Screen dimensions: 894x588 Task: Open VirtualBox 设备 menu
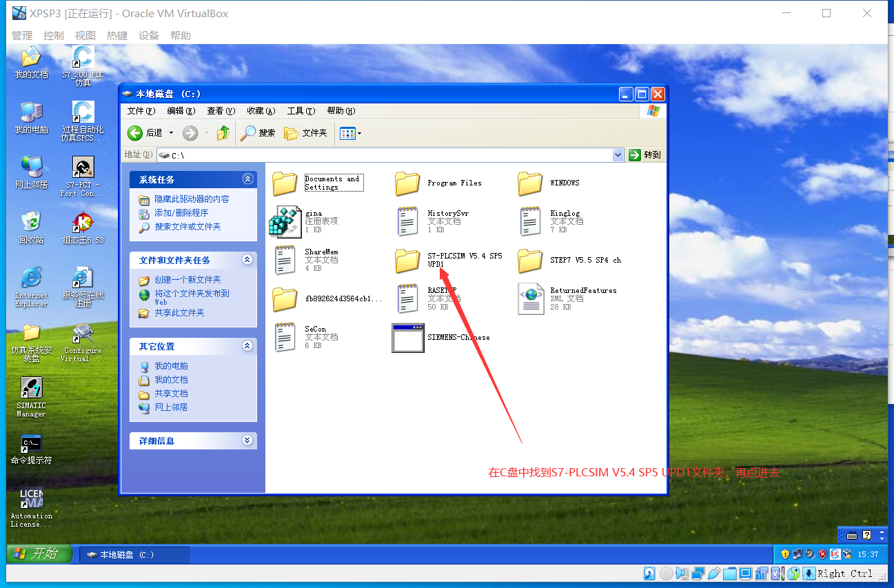click(x=149, y=35)
